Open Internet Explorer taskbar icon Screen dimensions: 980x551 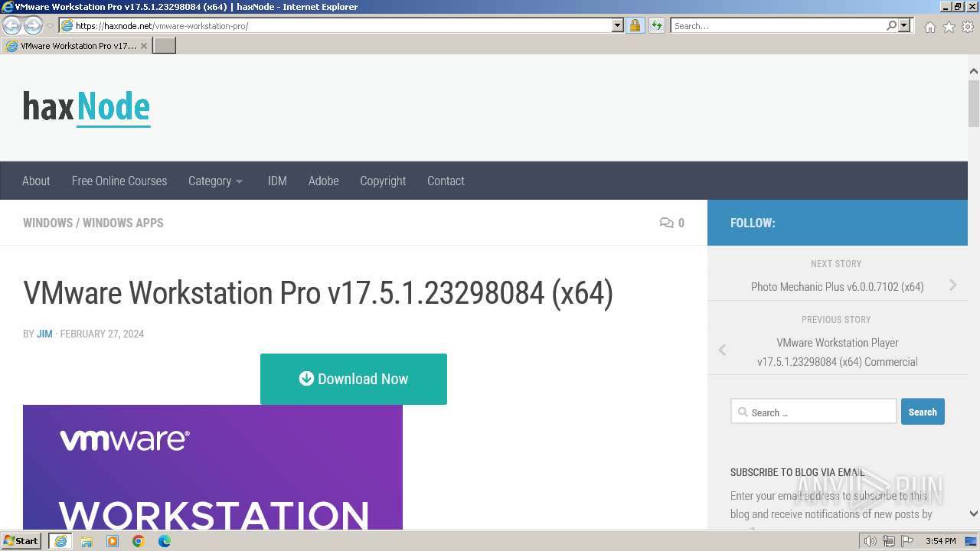coord(60,541)
